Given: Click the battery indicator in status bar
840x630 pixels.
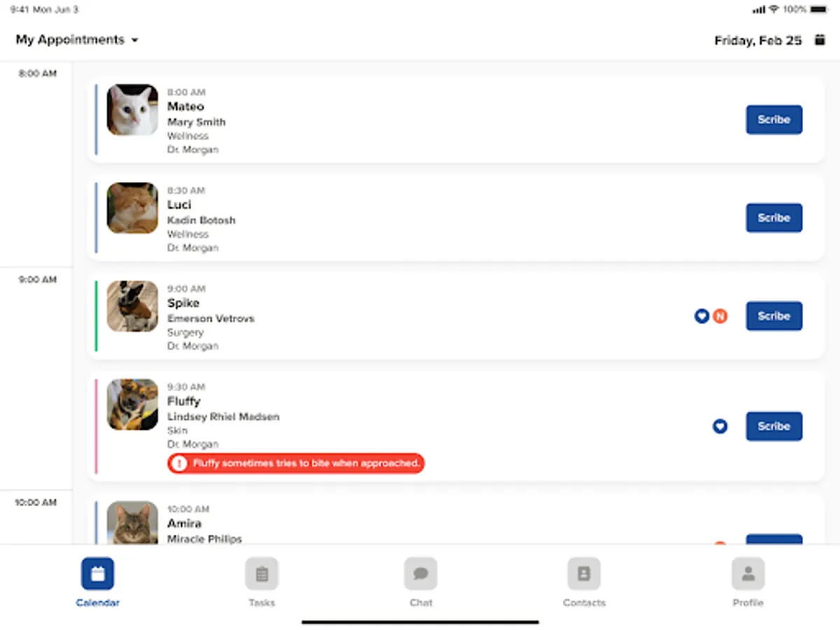Looking at the screenshot, I should [818, 9].
